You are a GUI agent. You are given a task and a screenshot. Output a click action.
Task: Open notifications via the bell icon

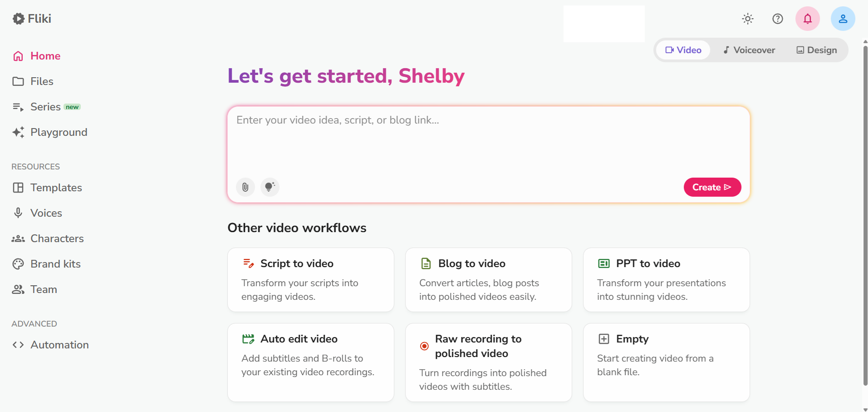tap(807, 19)
